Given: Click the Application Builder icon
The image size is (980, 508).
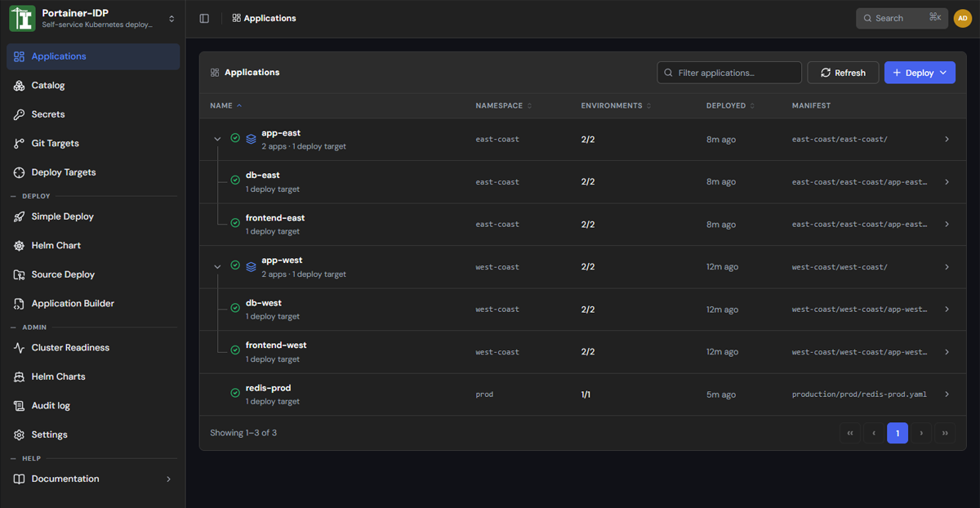Looking at the screenshot, I should (x=20, y=304).
